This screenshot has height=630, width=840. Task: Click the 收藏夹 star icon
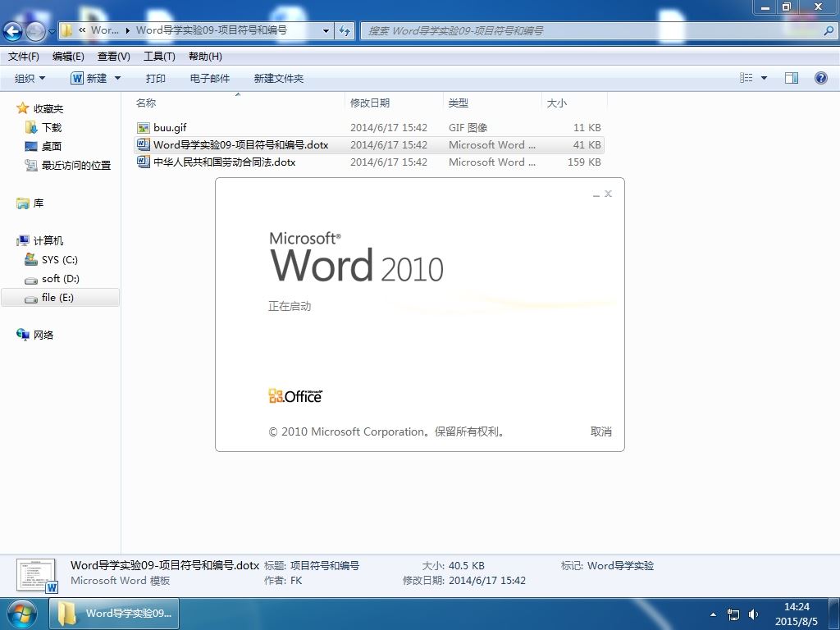[22, 108]
